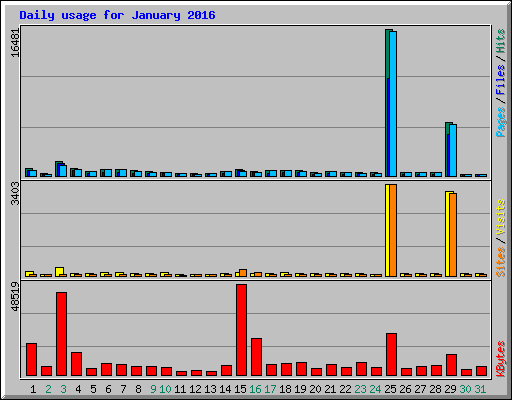Click green day label 23

[360, 389]
